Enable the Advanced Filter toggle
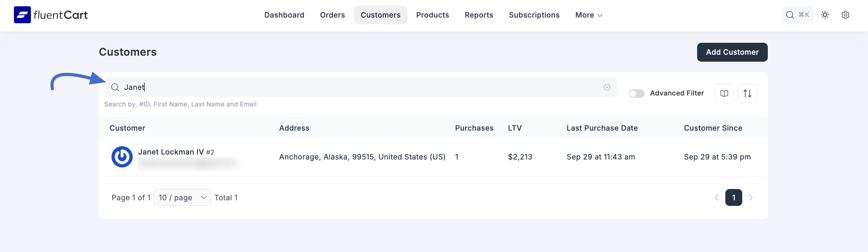This screenshot has height=252, width=868. click(636, 93)
